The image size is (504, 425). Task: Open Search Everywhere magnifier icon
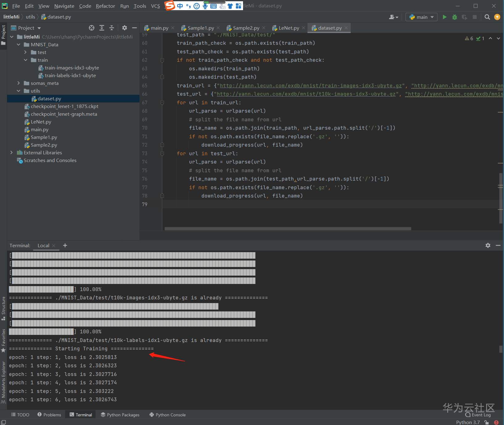487,17
